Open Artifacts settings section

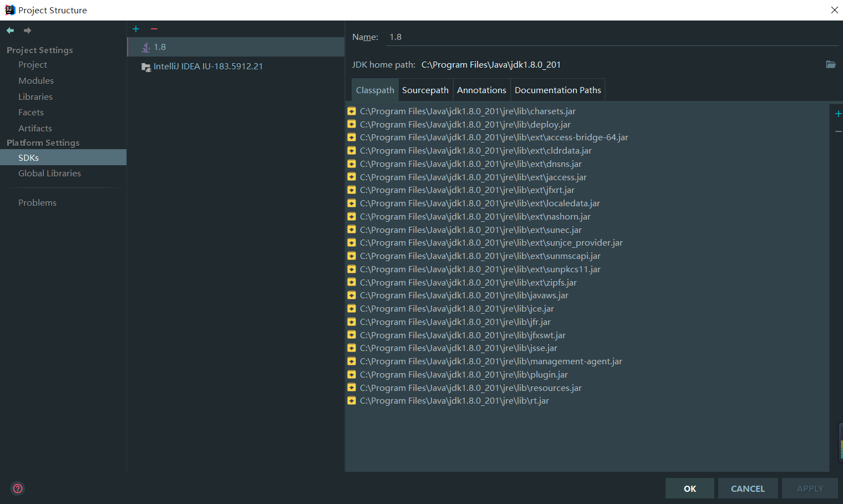[x=35, y=128]
